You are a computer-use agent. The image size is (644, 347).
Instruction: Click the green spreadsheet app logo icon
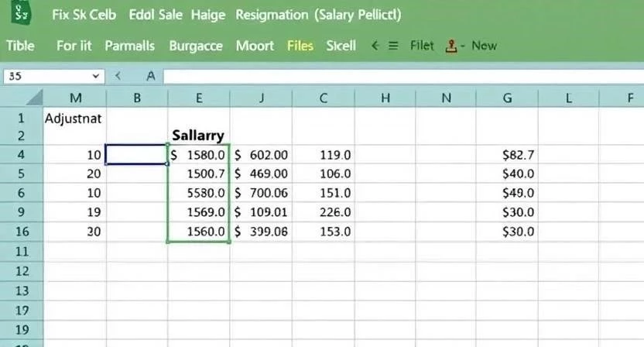[x=21, y=13]
